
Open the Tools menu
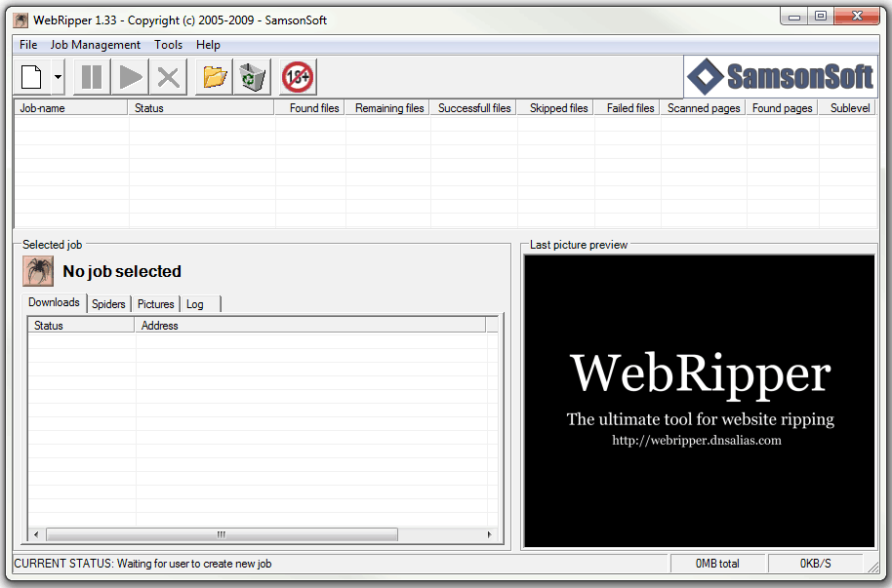[168, 45]
